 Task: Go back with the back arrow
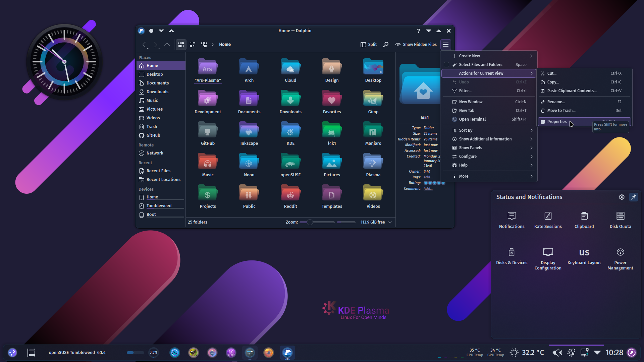click(144, 44)
